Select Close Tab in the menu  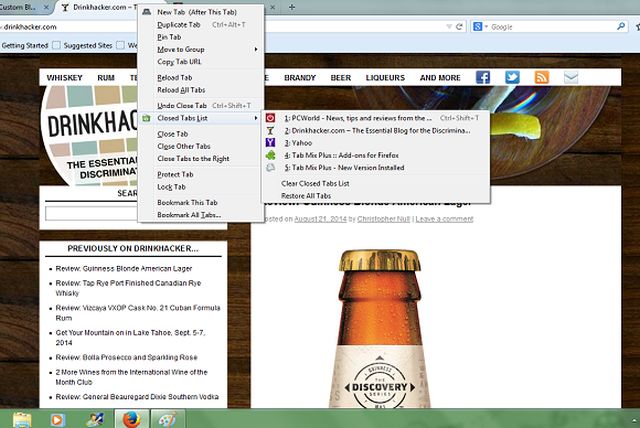[201, 134]
